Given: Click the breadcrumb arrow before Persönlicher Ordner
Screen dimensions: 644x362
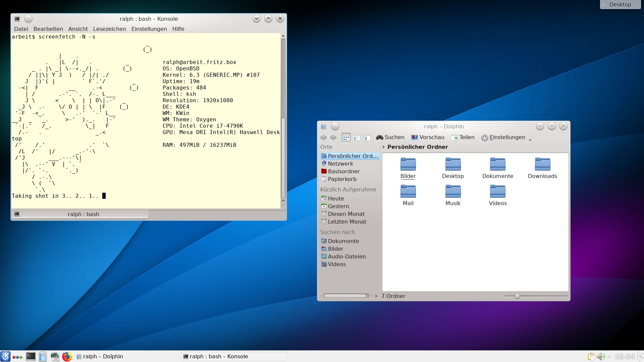Looking at the screenshot, I should click(384, 147).
